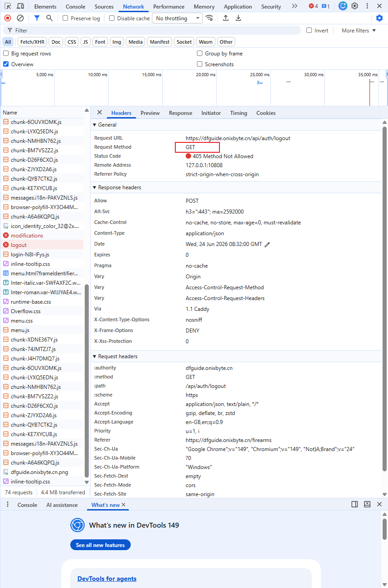Click See all new features button
This screenshot has width=388, height=588.
[100, 545]
